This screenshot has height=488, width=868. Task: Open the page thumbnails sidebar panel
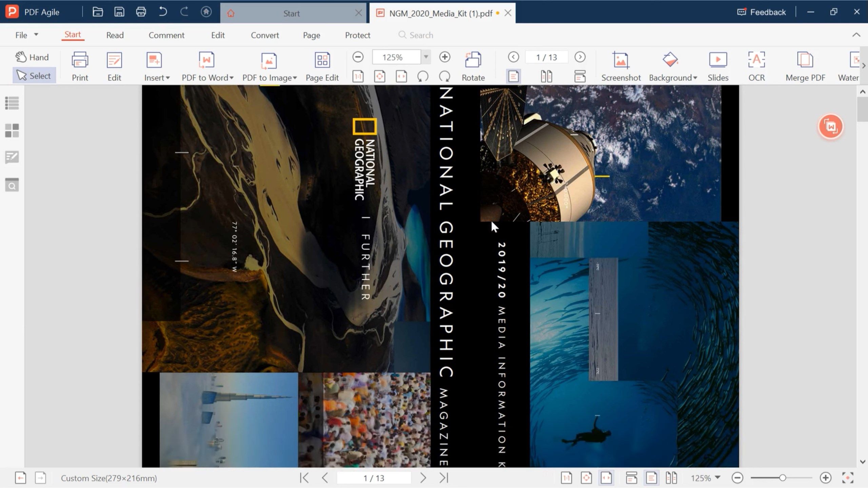point(12,130)
